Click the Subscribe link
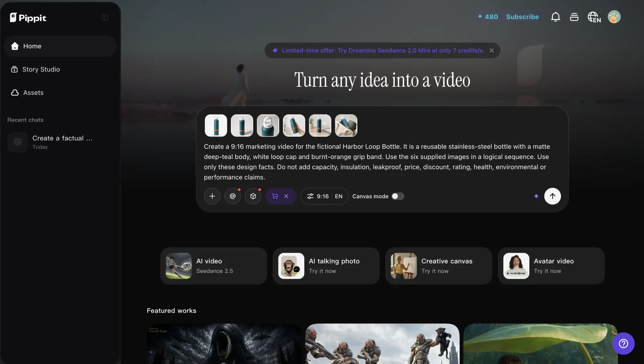 click(522, 17)
